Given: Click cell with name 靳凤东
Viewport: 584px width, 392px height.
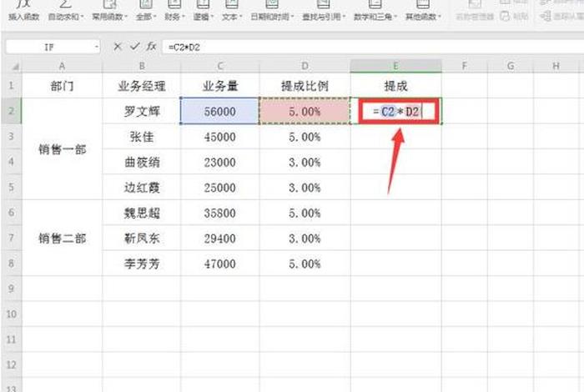Looking at the screenshot, I should pyautogui.click(x=142, y=238).
